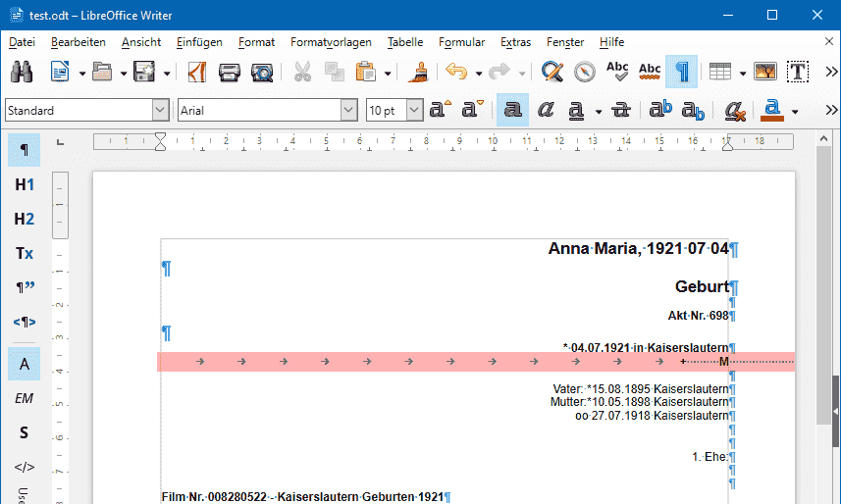Paste clipboard icon
Screen dimensions: 841x504
(366, 72)
